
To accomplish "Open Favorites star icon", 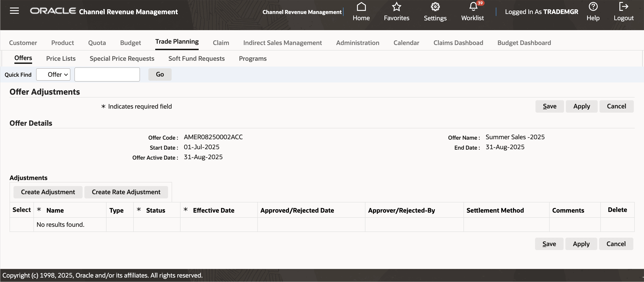I will coord(396,7).
